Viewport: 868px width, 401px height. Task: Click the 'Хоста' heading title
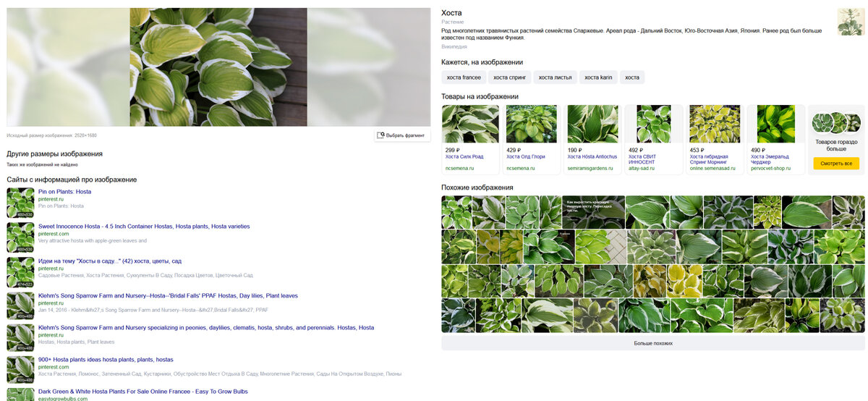(x=451, y=13)
